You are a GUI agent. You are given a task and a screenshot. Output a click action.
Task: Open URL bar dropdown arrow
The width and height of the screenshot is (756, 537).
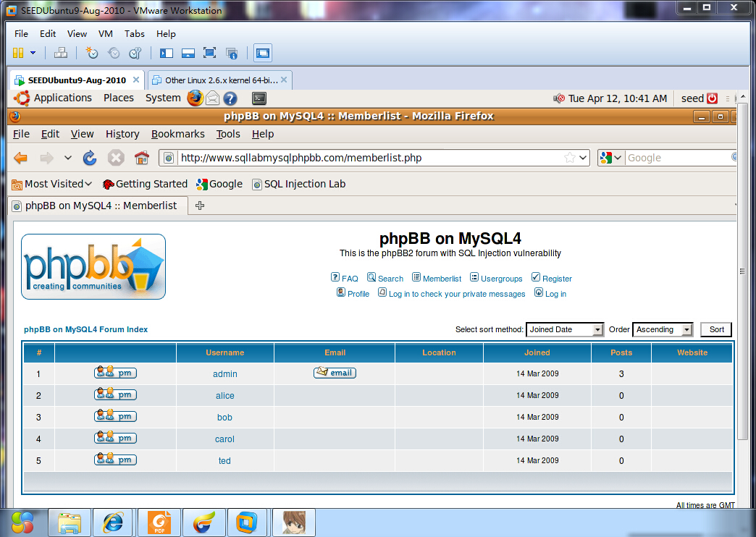[x=583, y=158]
